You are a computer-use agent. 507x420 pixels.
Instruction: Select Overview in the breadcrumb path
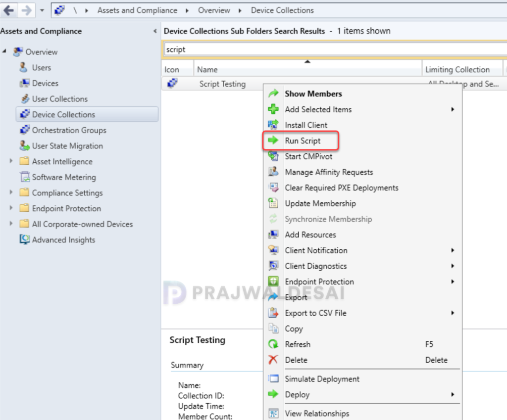214,10
